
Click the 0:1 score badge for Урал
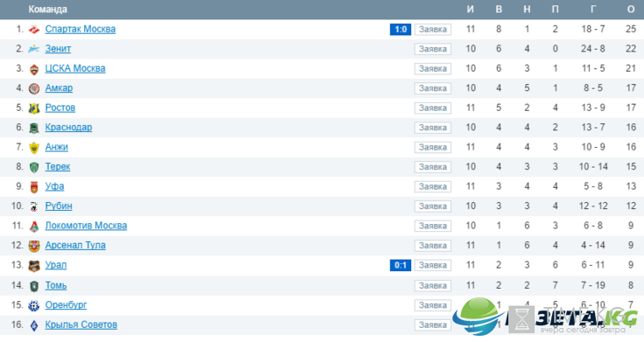(x=401, y=266)
